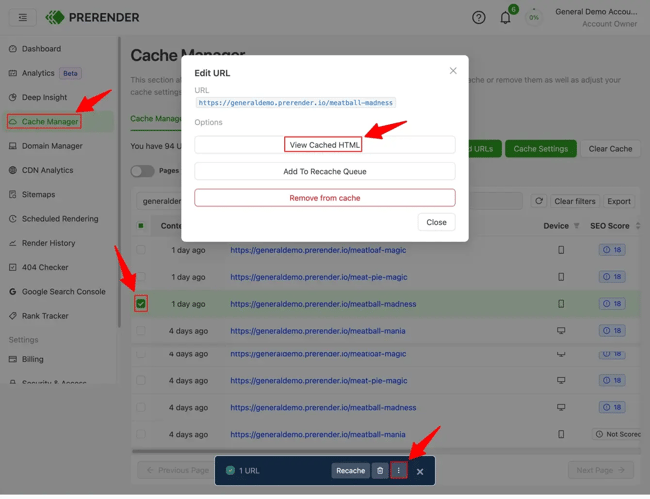Check the meatloaf-magic 1 day ago row

point(141,250)
